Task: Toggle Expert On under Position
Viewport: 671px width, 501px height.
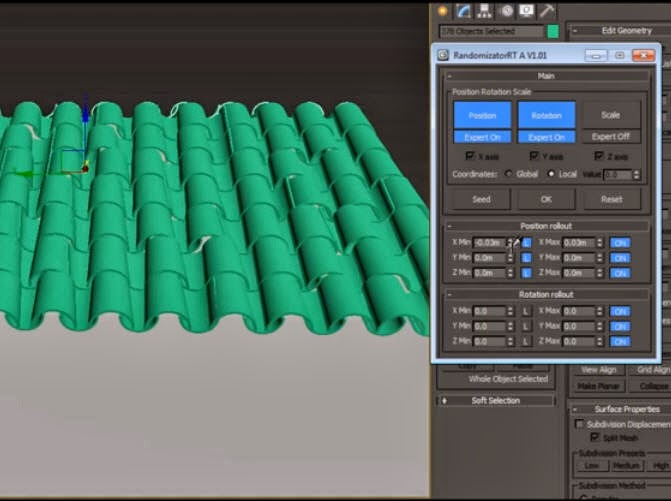Action: coord(482,137)
